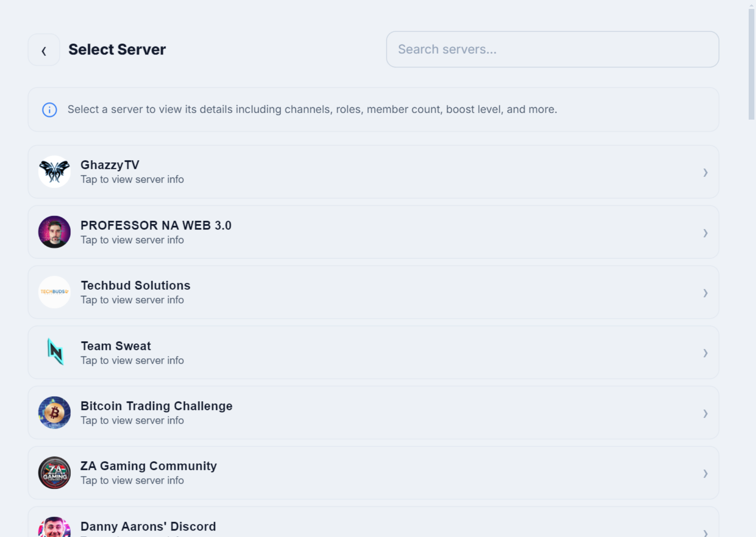Go back using the left arrow button
This screenshot has height=537, width=756.
[x=44, y=50]
